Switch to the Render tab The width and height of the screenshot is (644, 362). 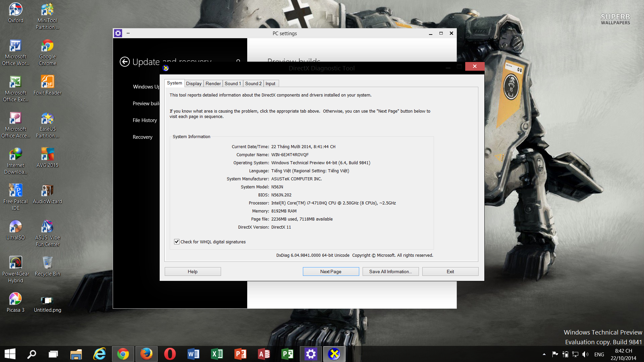point(213,83)
